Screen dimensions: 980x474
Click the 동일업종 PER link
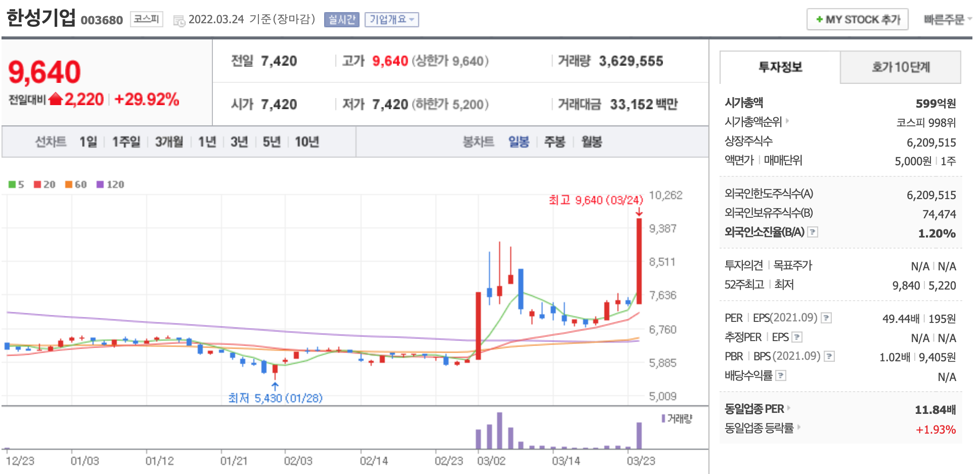click(754, 409)
